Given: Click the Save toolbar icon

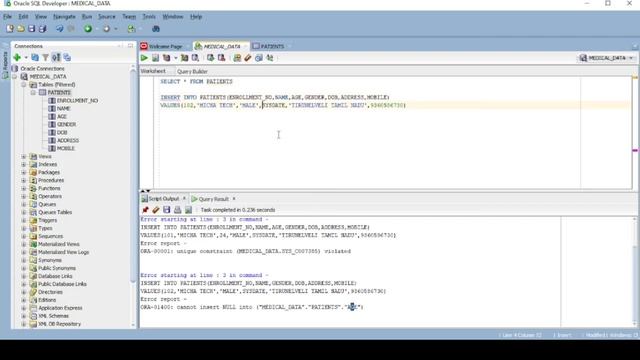Looking at the screenshot, I should click(x=31, y=29).
